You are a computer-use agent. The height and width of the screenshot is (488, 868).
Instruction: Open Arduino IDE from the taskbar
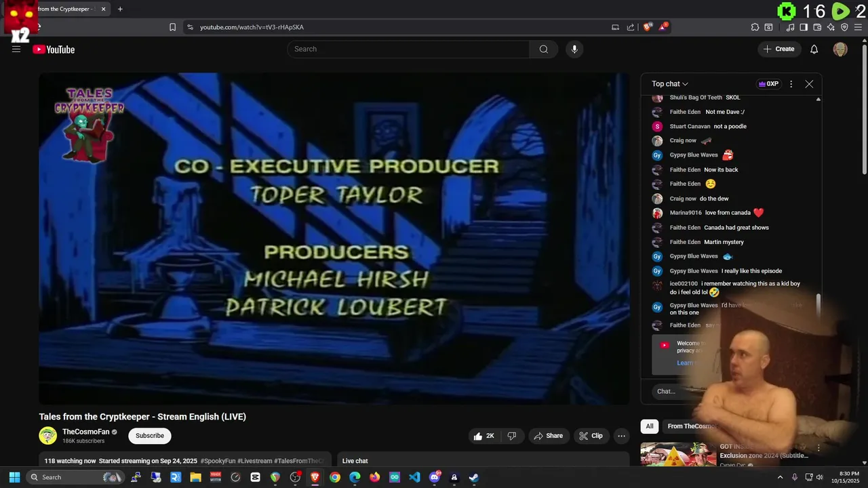395,477
